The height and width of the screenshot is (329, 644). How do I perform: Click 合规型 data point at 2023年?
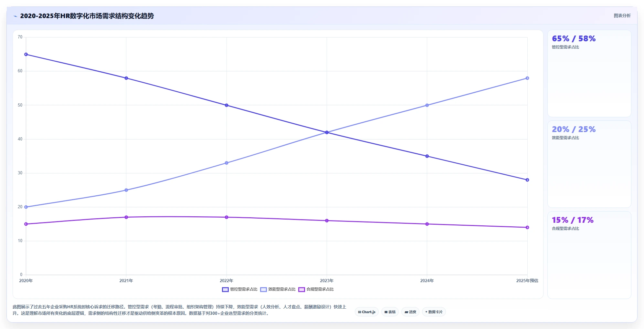[x=327, y=221]
